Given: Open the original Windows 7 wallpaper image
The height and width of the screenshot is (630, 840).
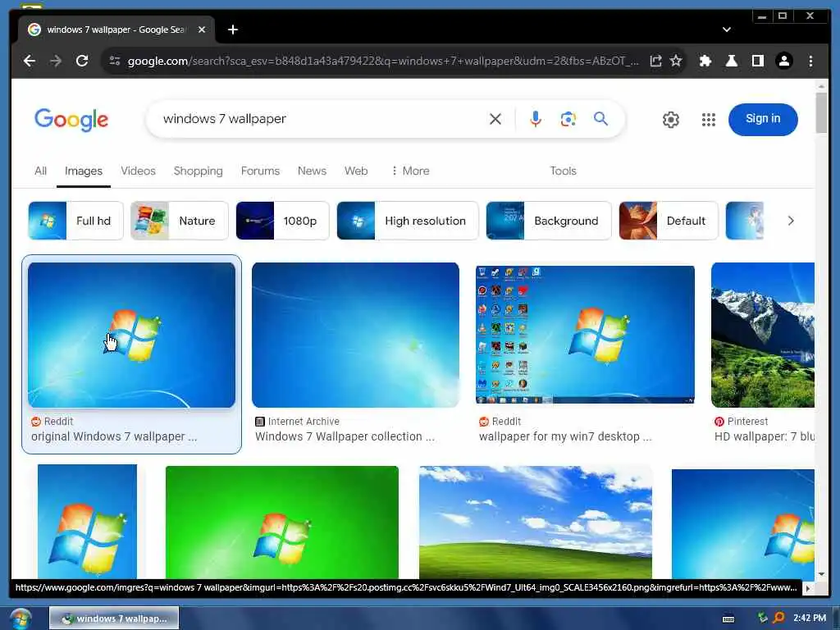Looking at the screenshot, I should [131, 335].
